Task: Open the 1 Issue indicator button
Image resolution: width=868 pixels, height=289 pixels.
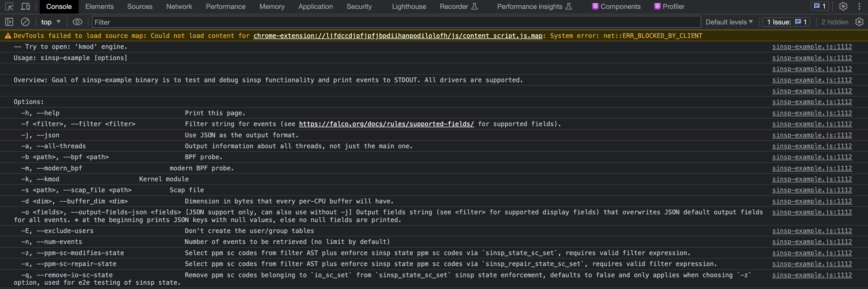Action: [x=786, y=22]
